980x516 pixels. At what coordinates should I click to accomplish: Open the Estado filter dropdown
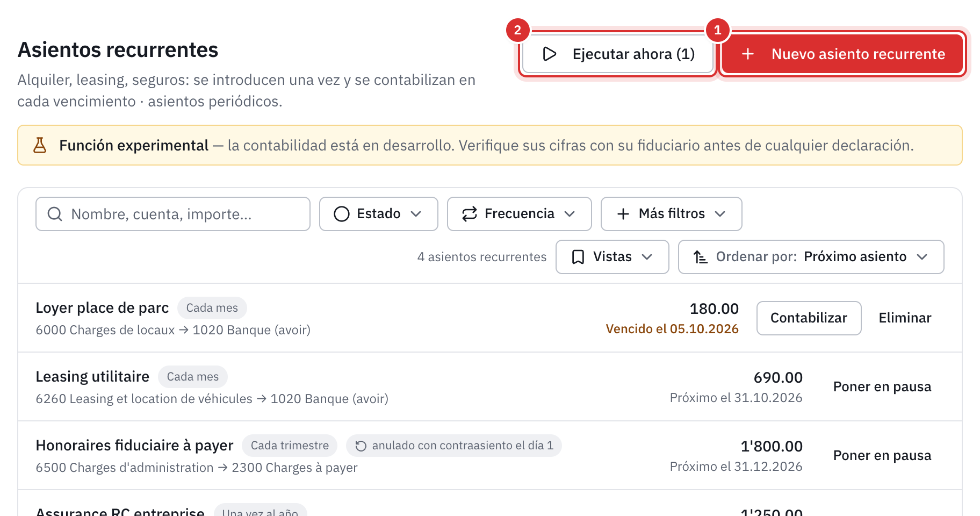(379, 214)
